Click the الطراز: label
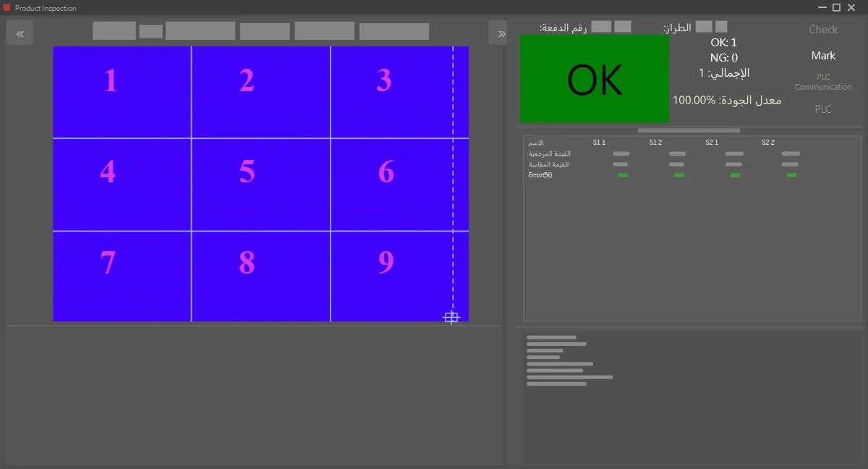 click(x=677, y=28)
